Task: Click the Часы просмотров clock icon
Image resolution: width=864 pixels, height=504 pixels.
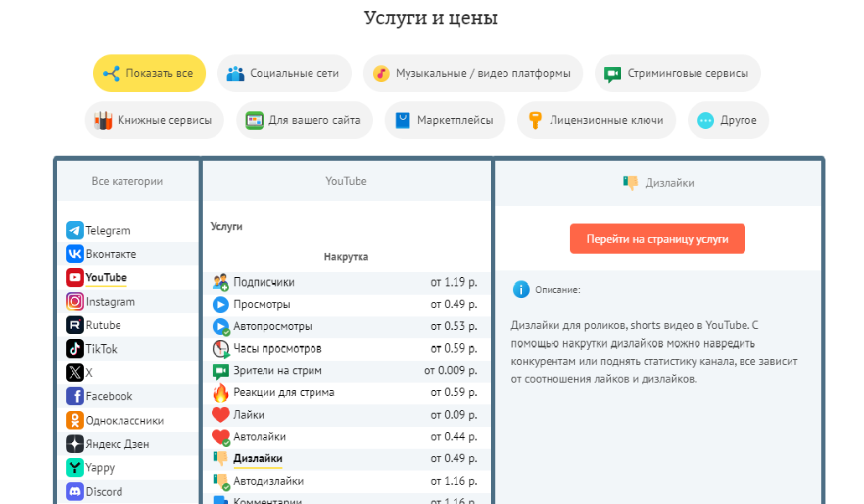Action: tap(221, 349)
